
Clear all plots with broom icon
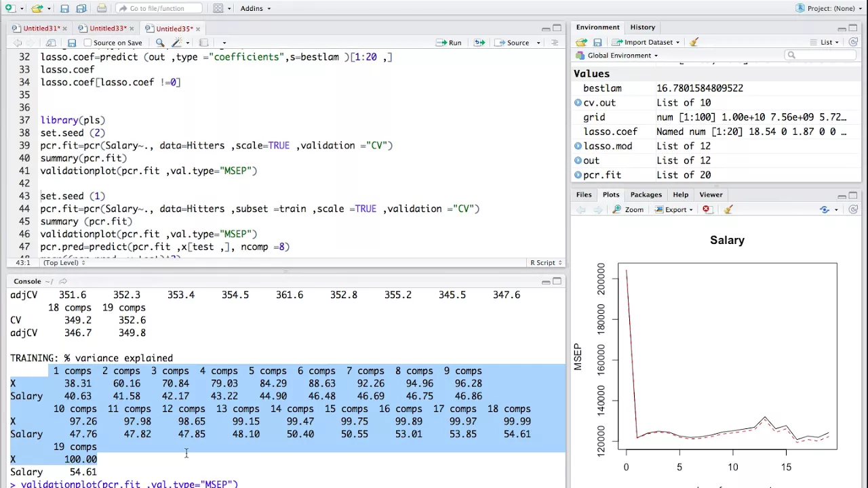[x=728, y=209]
